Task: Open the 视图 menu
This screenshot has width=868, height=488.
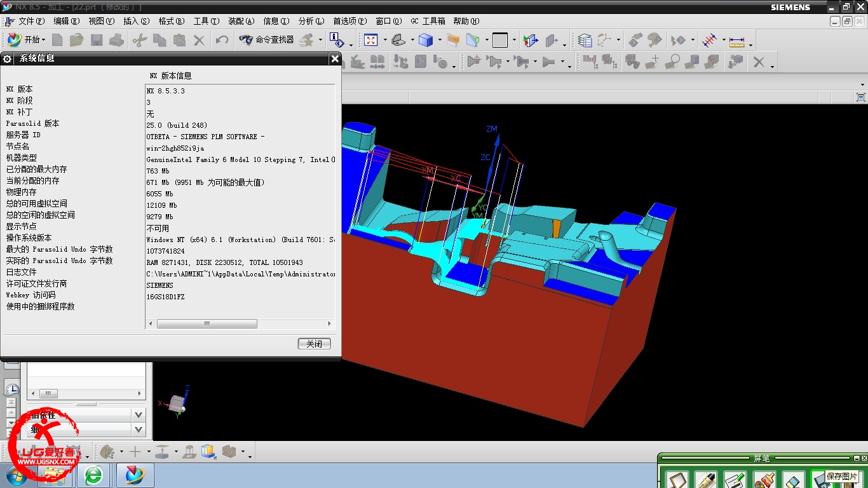Action: 102,21
